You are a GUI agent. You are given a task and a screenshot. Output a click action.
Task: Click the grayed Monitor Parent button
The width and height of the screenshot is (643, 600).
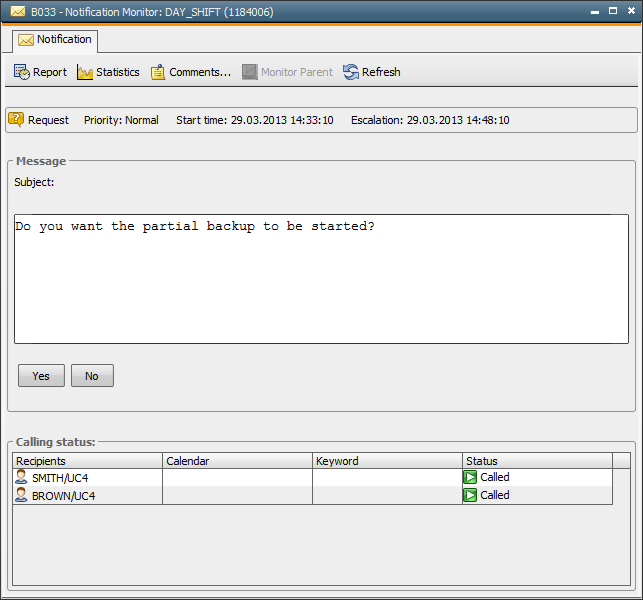point(287,72)
